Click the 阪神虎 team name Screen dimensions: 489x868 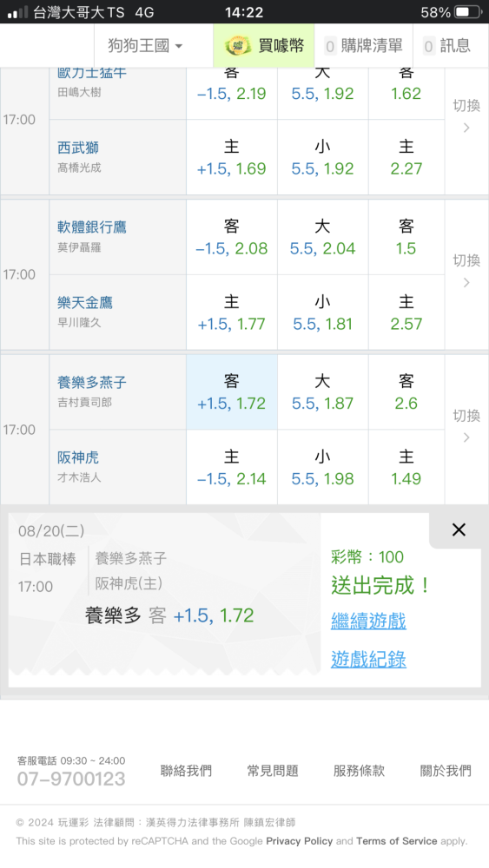click(78, 457)
